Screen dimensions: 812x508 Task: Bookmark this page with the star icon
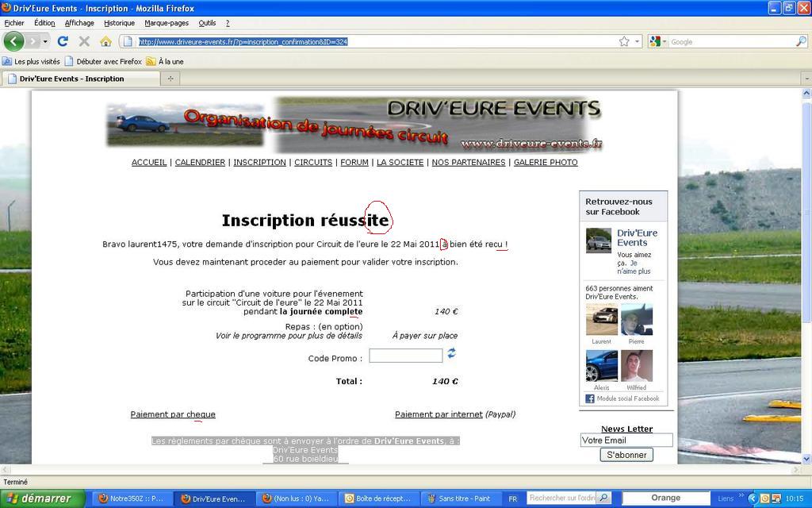624,41
